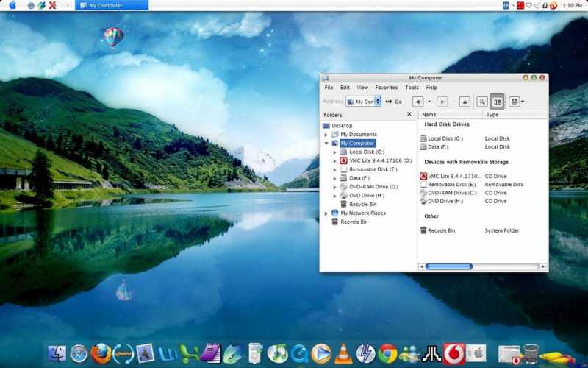Click the Up folder toolbar button
588x368 pixels.
tap(465, 102)
